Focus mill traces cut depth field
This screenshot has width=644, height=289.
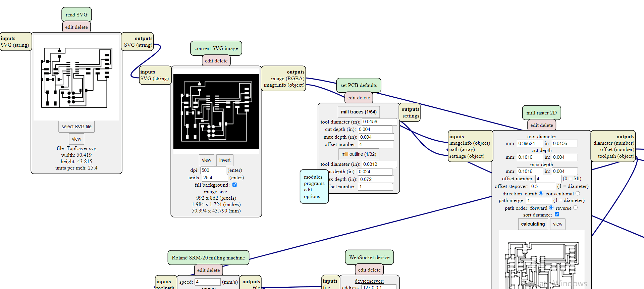tap(375, 129)
